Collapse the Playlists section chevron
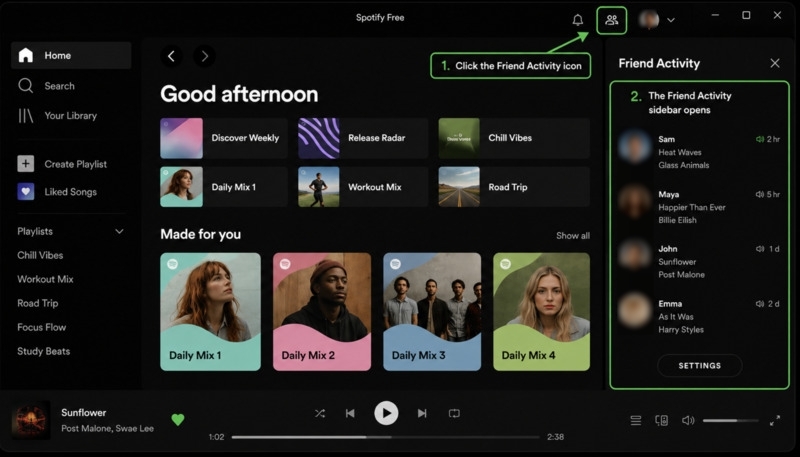 [x=119, y=232]
